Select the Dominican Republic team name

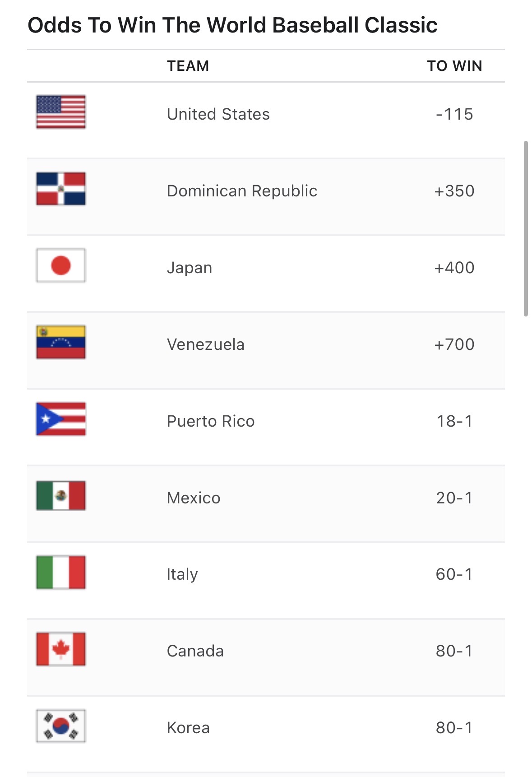tap(242, 191)
